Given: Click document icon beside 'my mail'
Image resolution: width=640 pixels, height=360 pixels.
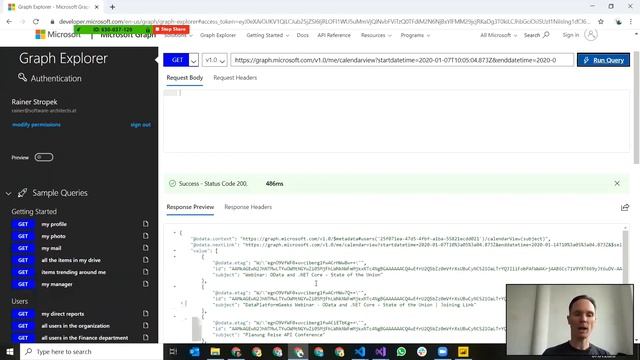Looking at the screenshot, I should click(146, 248).
